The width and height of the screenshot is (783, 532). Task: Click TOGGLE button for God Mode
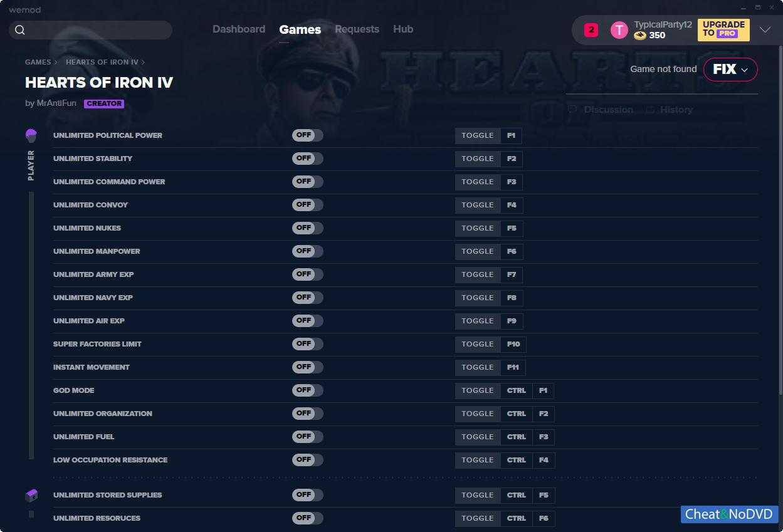[478, 390]
